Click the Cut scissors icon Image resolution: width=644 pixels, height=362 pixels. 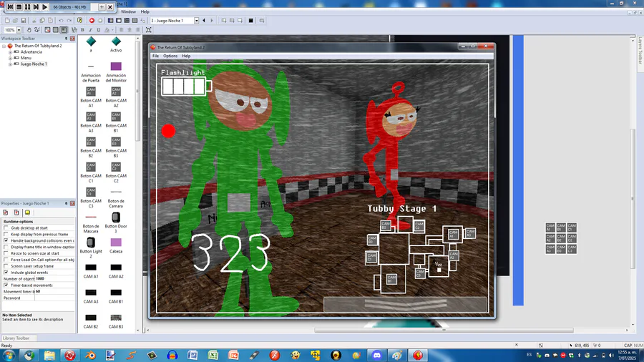click(x=34, y=21)
